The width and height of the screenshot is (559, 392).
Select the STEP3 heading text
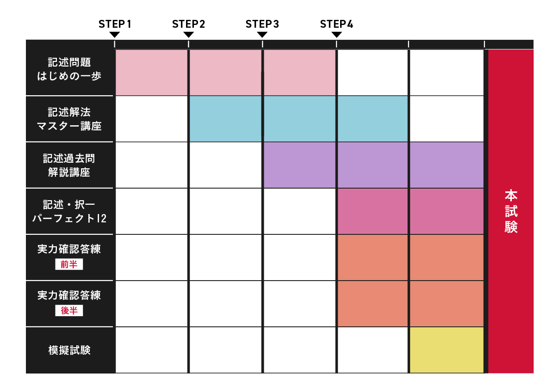point(262,24)
